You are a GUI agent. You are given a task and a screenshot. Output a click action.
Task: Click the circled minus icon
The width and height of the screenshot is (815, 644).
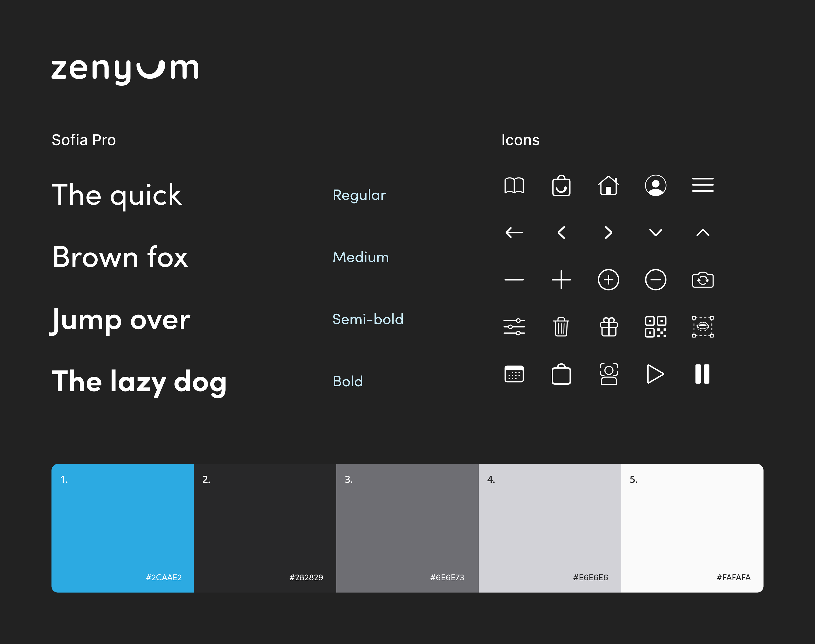pyautogui.click(x=655, y=280)
